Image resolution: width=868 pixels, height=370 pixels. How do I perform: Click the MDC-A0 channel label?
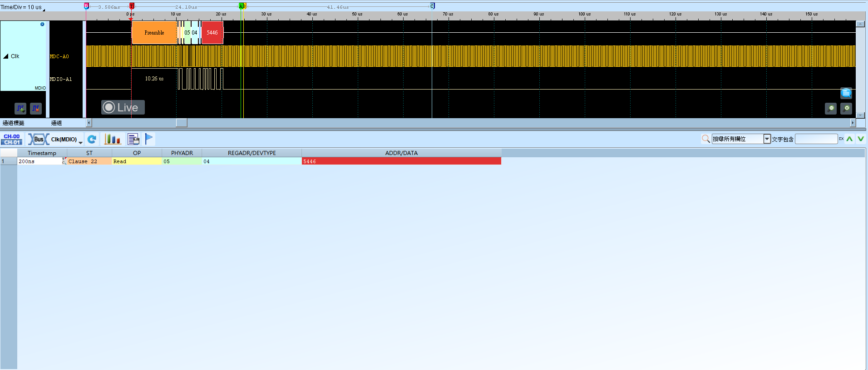(59, 56)
